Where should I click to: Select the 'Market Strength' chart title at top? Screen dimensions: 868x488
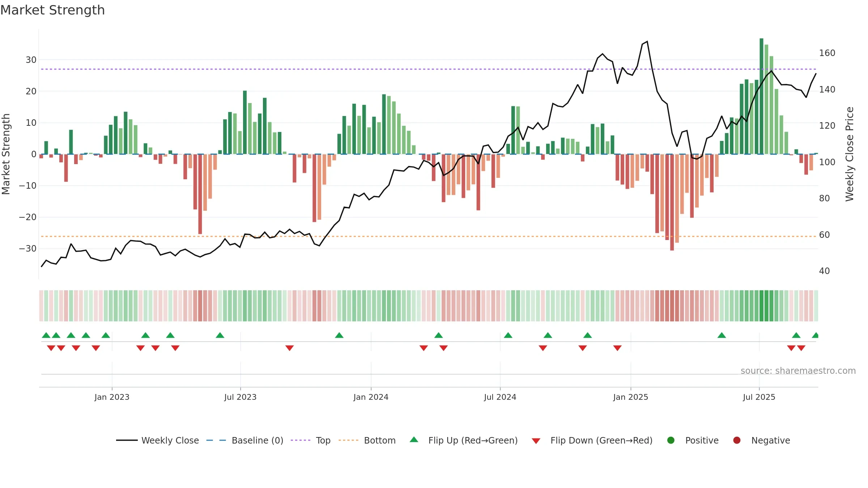point(52,10)
